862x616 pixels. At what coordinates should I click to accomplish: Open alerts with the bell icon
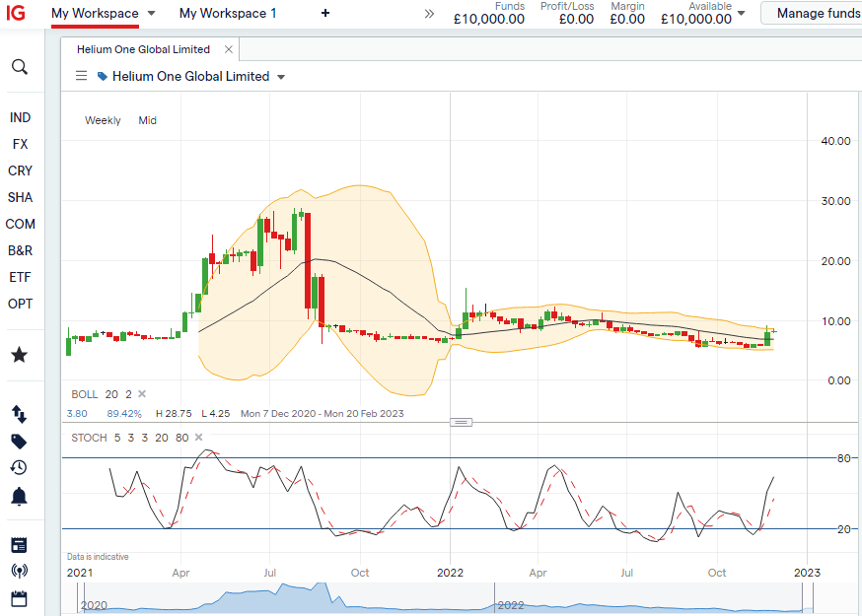point(20,497)
